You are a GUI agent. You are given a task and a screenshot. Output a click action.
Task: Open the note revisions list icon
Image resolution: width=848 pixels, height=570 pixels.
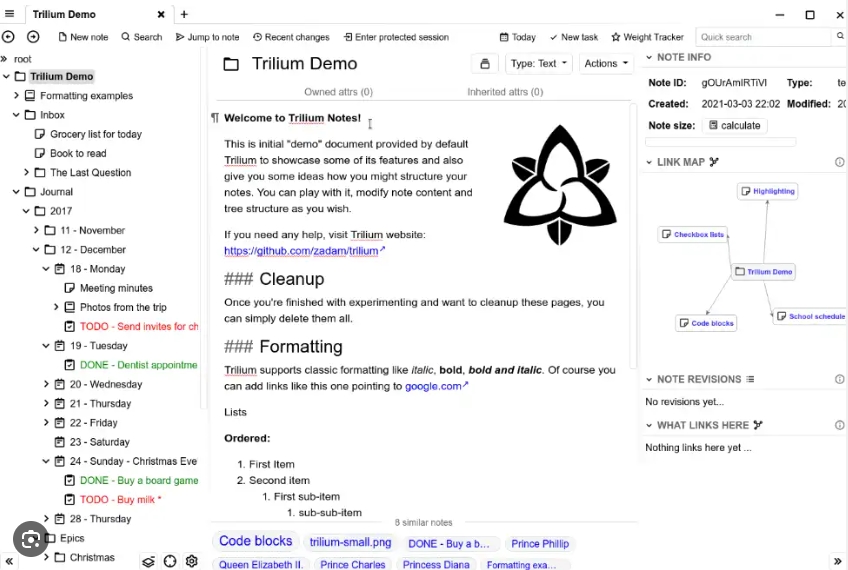pyautogui.click(x=750, y=379)
